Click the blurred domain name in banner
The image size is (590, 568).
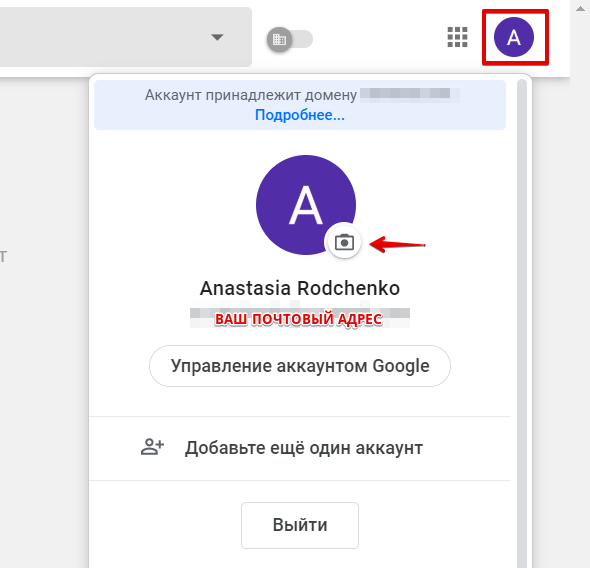point(410,95)
